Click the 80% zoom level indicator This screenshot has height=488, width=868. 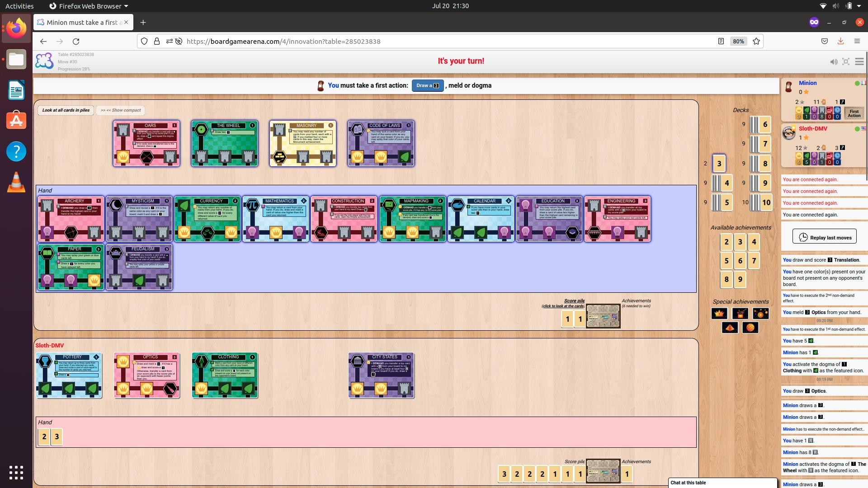[739, 41]
